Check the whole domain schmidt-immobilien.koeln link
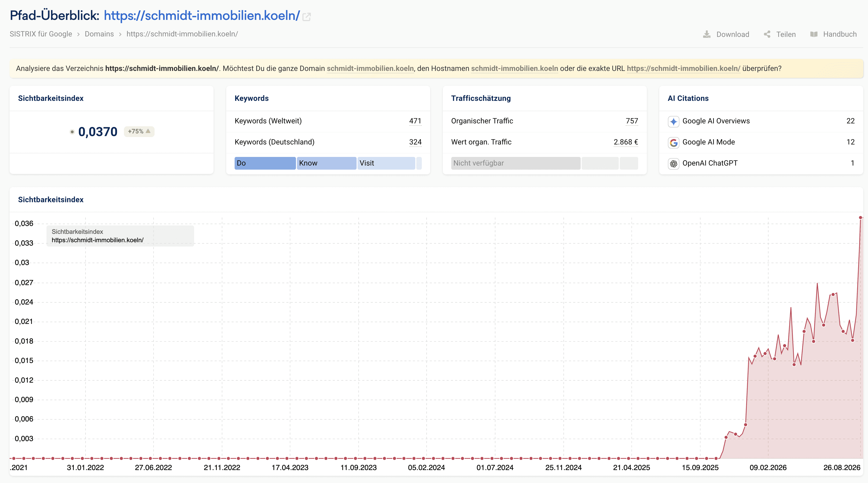 370,68
